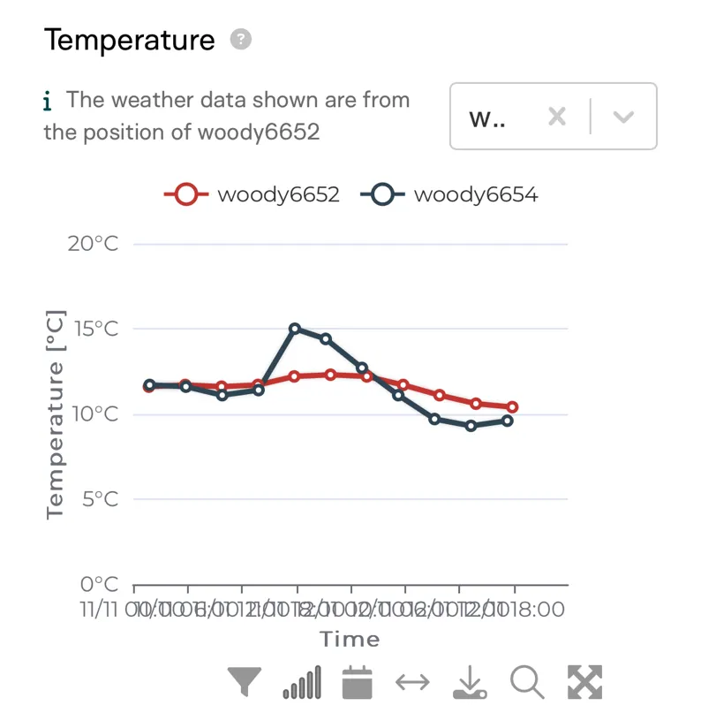Screen dimensions: 701x728
Task: Expand chart to fullscreen icon
Action: [x=584, y=681]
